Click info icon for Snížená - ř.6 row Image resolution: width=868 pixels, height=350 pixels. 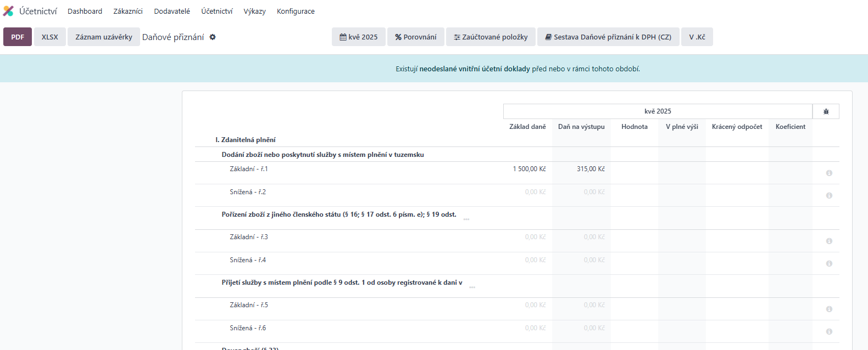coord(829,331)
